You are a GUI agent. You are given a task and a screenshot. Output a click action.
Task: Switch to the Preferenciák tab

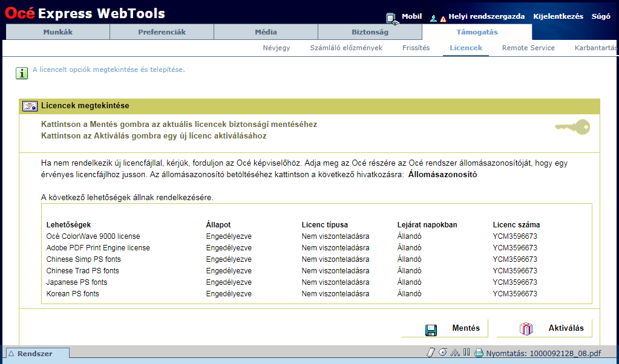162,32
